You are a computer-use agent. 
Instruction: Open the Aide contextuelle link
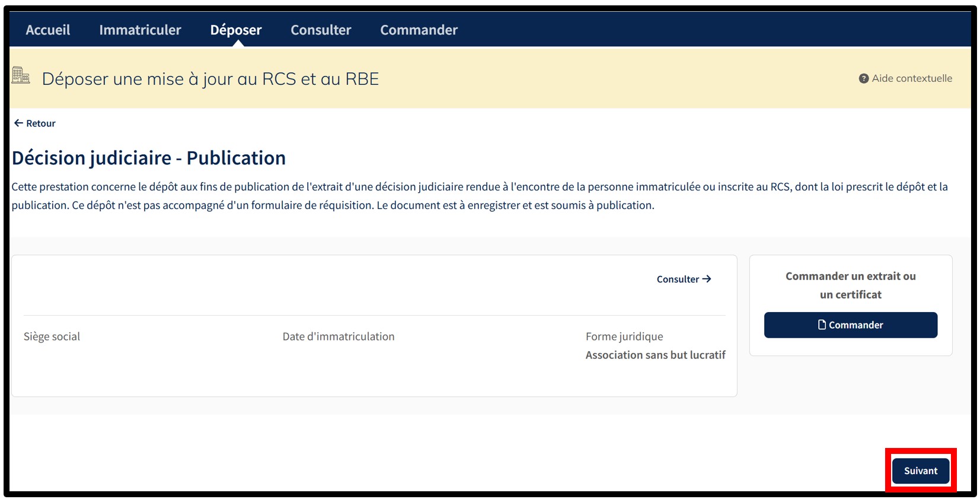pyautogui.click(x=911, y=78)
